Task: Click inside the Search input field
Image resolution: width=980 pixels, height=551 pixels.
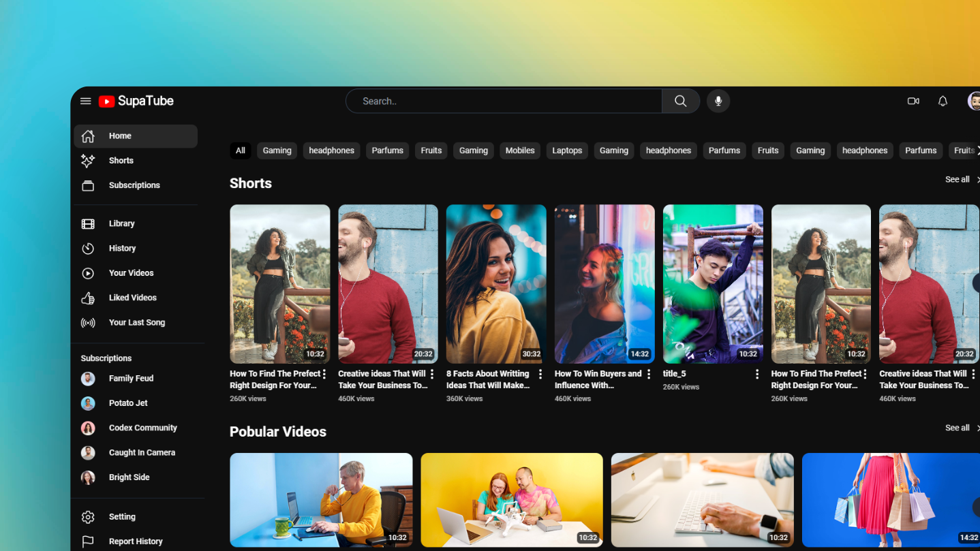Action: point(504,101)
